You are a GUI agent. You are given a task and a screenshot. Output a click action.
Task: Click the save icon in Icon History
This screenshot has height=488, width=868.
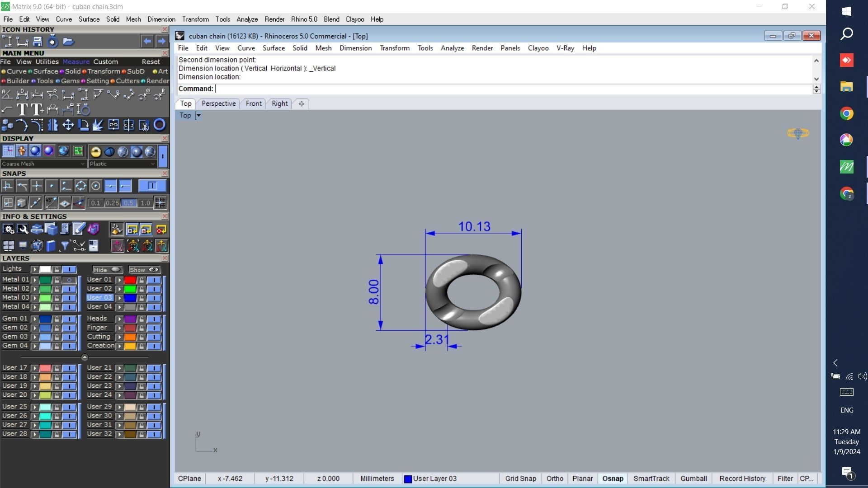click(38, 42)
